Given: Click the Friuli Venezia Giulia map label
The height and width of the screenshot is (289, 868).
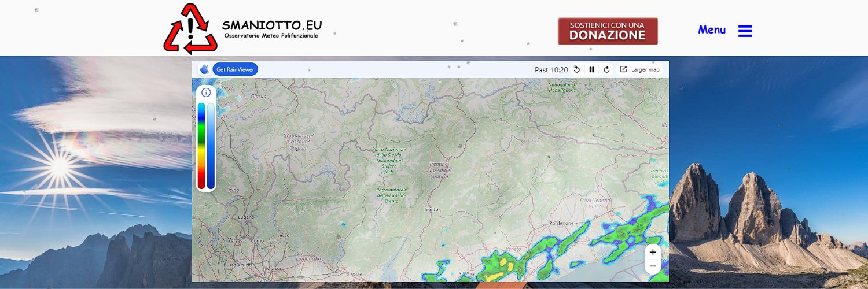Looking at the screenshot, I should point(595,203).
